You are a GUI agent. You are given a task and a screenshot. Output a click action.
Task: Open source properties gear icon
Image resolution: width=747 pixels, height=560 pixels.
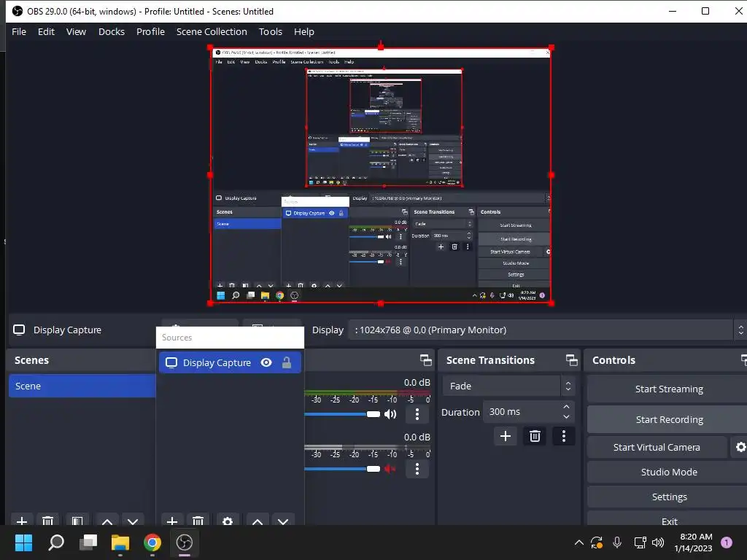point(228,521)
